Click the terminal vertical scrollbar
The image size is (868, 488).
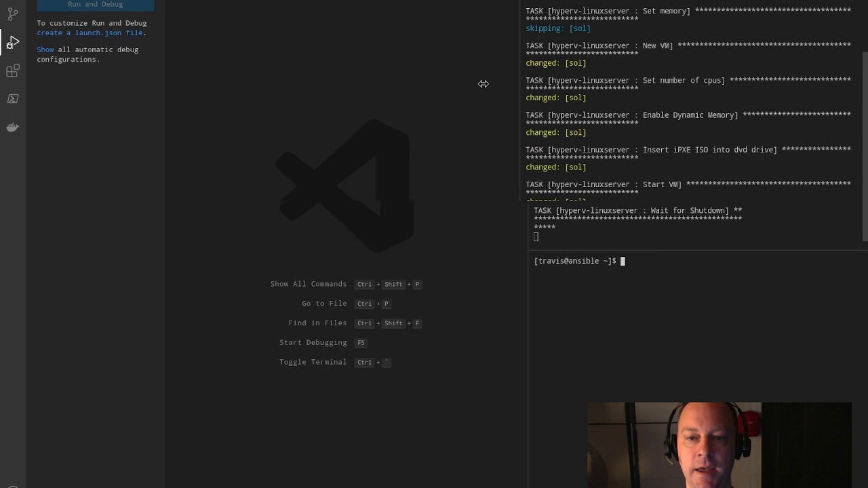pyautogui.click(x=865, y=146)
